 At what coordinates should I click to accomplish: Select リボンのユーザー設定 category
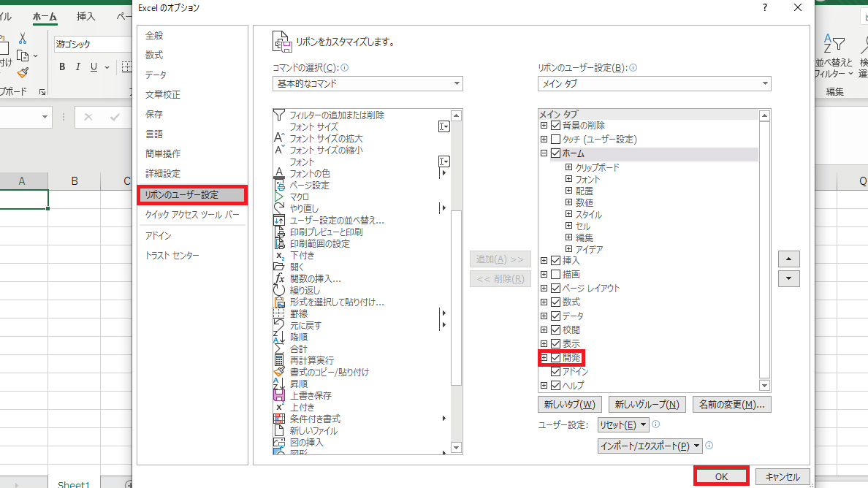click(x=192, y=195)
